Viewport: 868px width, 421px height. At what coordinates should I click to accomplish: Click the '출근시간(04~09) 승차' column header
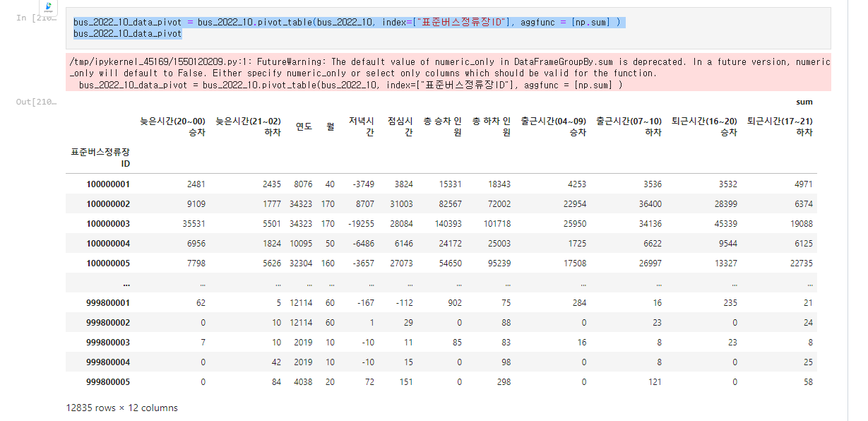click(553, 126)
